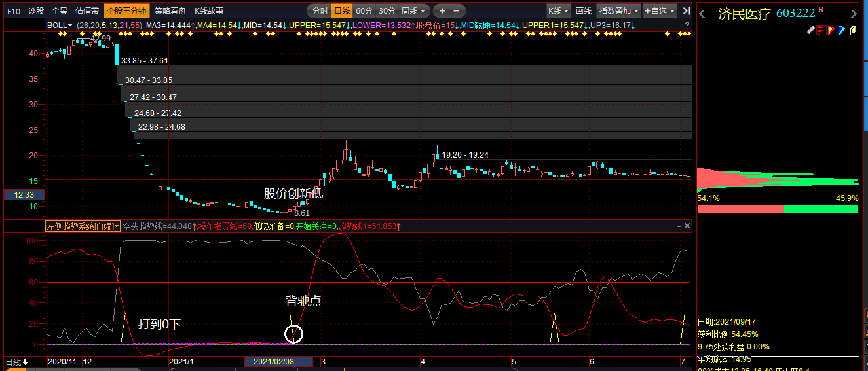This screenshot has width=868, height=371.
Task: Open the F10 company info tab
Action: pyautogui.click(x=14, y=11)
